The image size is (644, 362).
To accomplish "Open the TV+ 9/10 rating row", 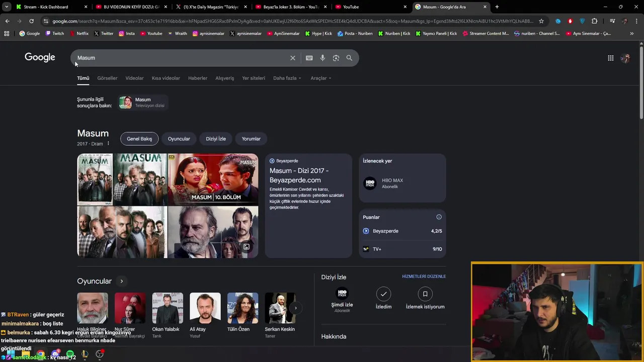I will [x=403, y=249].
